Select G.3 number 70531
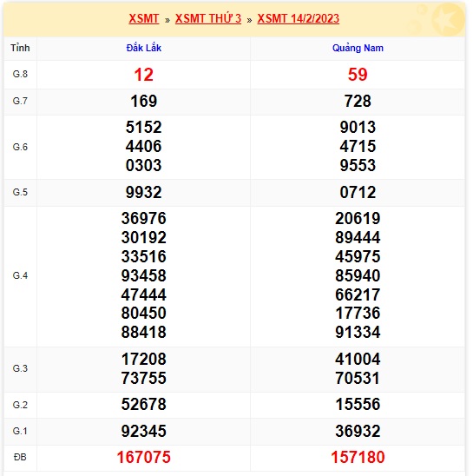 358,378
